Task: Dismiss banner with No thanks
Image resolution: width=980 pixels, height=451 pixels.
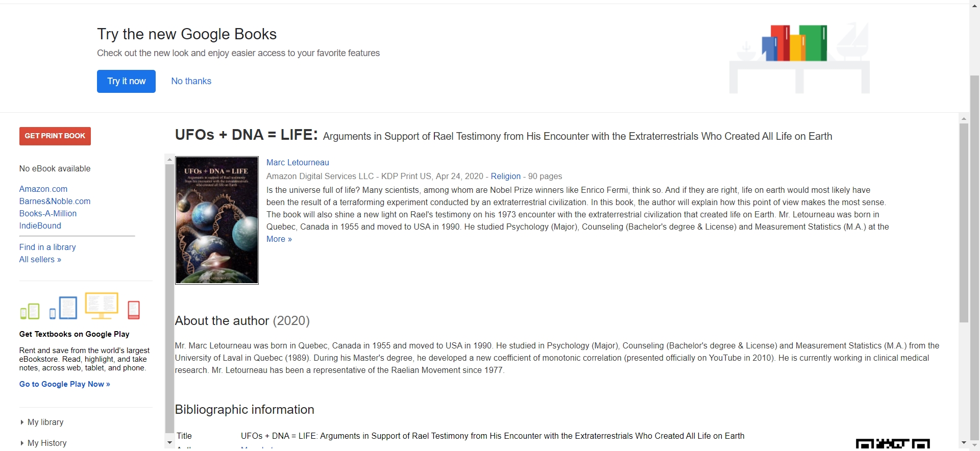Action: [191, 81]
